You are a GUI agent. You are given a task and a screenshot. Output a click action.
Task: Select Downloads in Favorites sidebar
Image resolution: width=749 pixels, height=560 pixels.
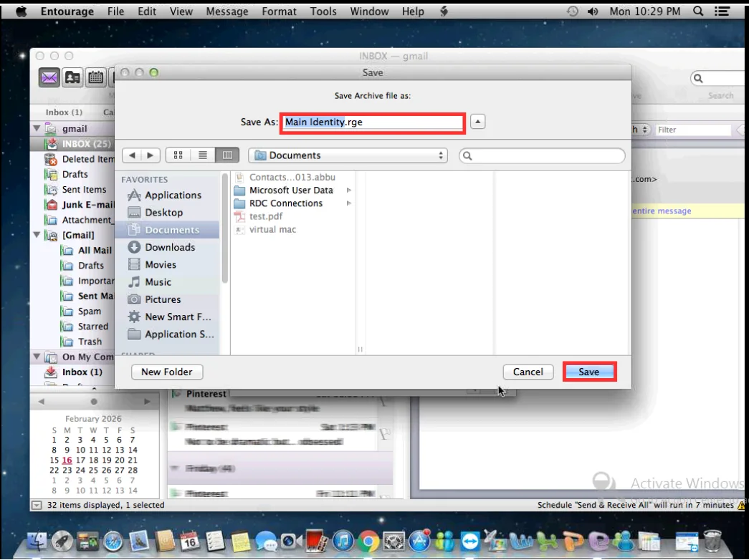coord(169,247)
